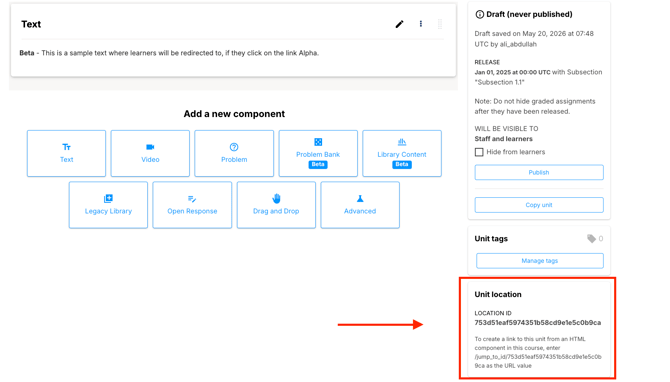
Task: Open the three-dot menu of the Text component
Action: click(421, 24)
